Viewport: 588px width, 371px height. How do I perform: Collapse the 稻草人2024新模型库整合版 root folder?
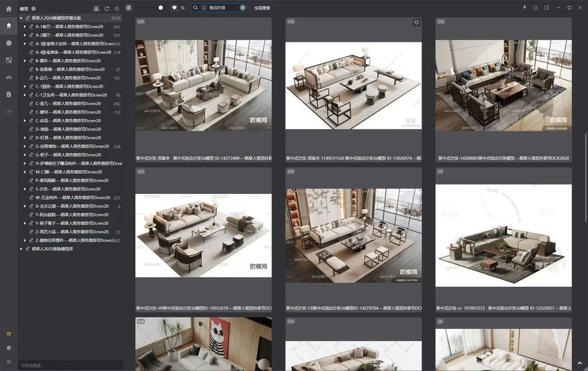point(21,18)
